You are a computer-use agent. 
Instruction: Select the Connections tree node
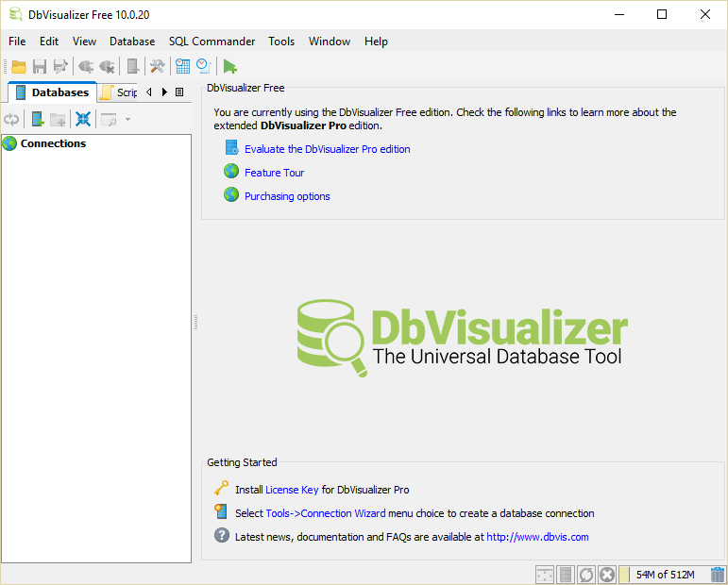coord(53,143)
